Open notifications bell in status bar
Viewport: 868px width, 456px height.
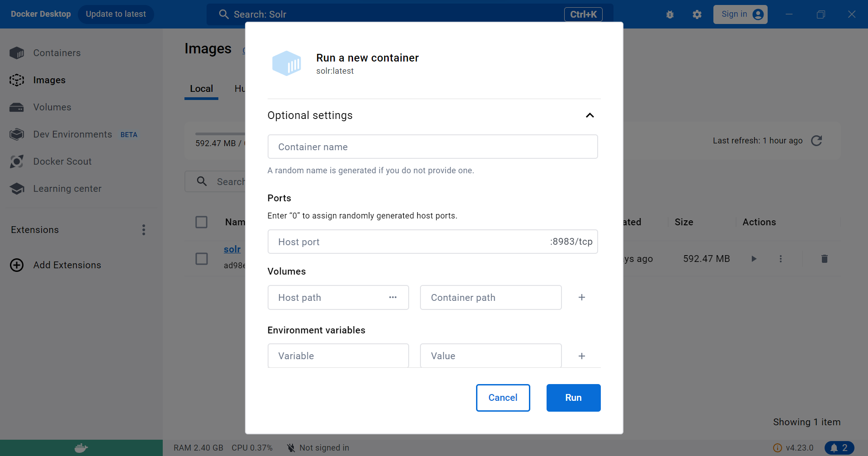click(840, 448)
